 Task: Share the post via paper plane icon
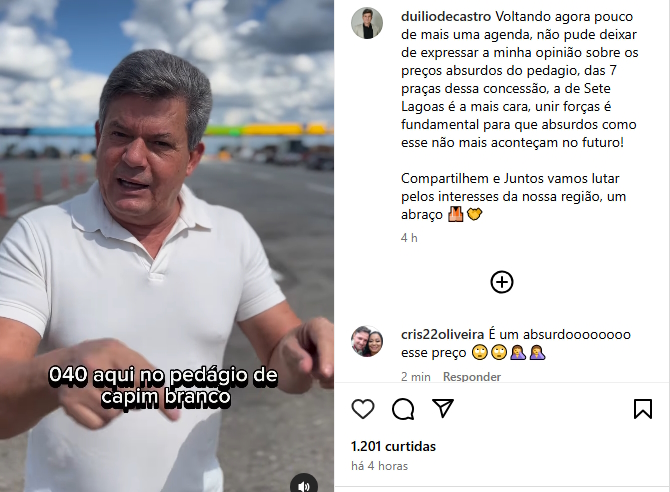pos(443,409)
